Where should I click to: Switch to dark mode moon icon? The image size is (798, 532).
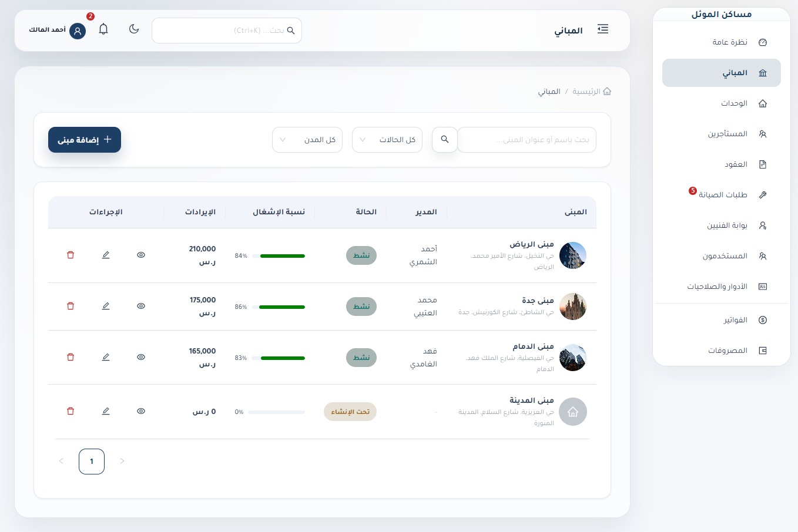pyautogui.click(x=134, y=29)
